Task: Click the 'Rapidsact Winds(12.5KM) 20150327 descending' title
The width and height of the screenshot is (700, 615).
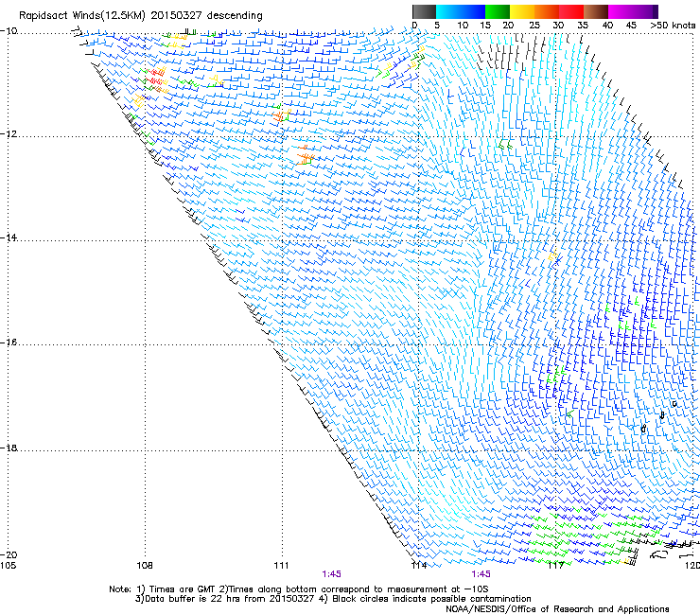Action: coord(141,16)
